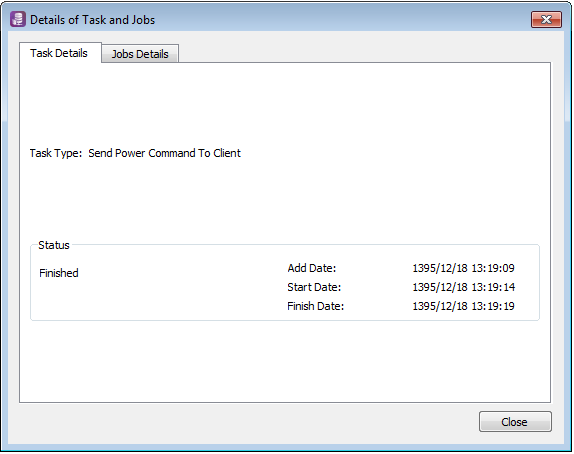The width and height of the screenshot is (574, 454).
Task: Click the Send Power Command To Client text
Action: pos(164,153)
